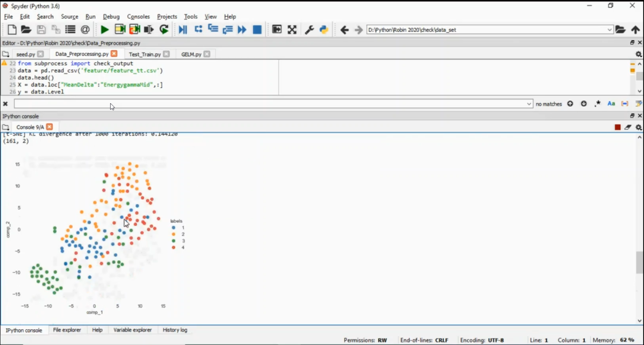The height and width of the screenshot is (345, 644).
Task: Click the Run current cell icon
Action: tap(120, 30)
